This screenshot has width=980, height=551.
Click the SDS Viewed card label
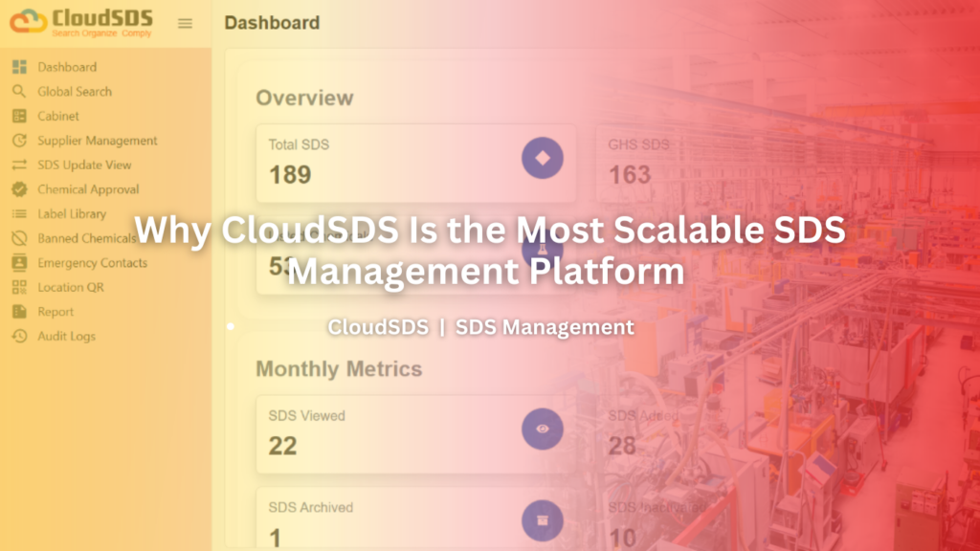tap(307, 415)
